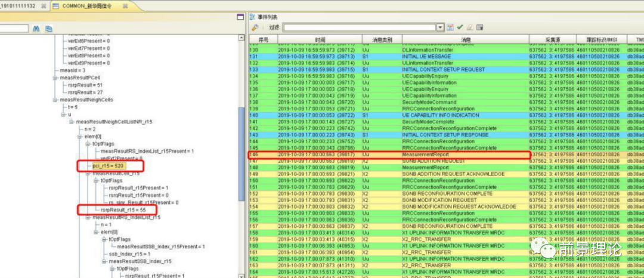Select the t = 5 tree item
Image resolution: width=644 pixels, height=278 pixels.
coord(73,107)
